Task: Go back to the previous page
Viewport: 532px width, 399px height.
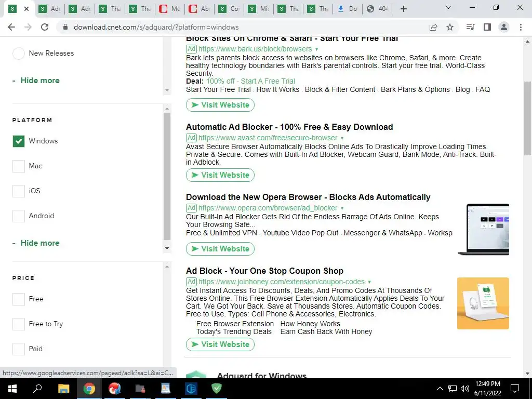Action: coord(11,27)
